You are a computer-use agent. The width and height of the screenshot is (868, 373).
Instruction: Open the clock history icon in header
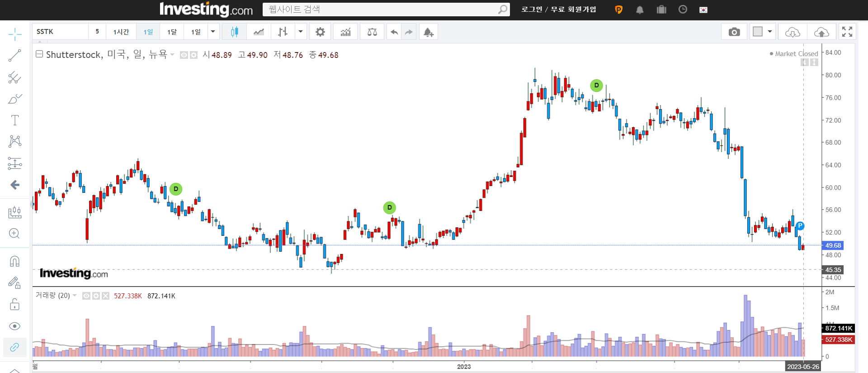coord(683,10)
